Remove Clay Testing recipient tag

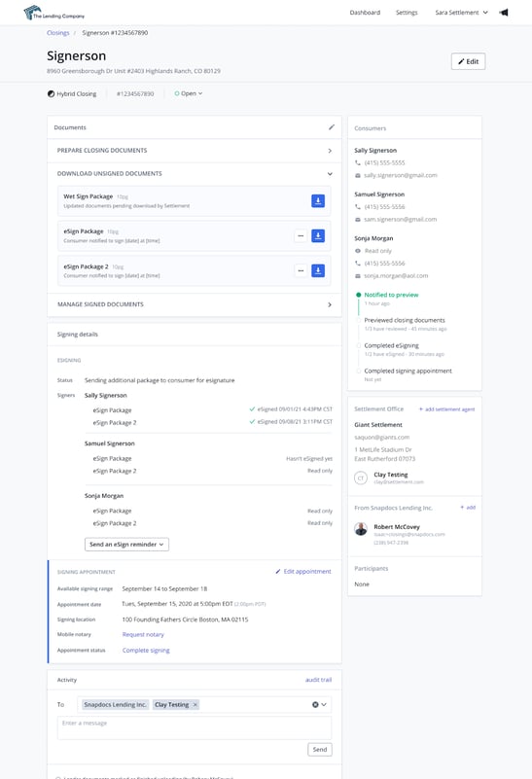pyautogui.click(x=195, y=704)
